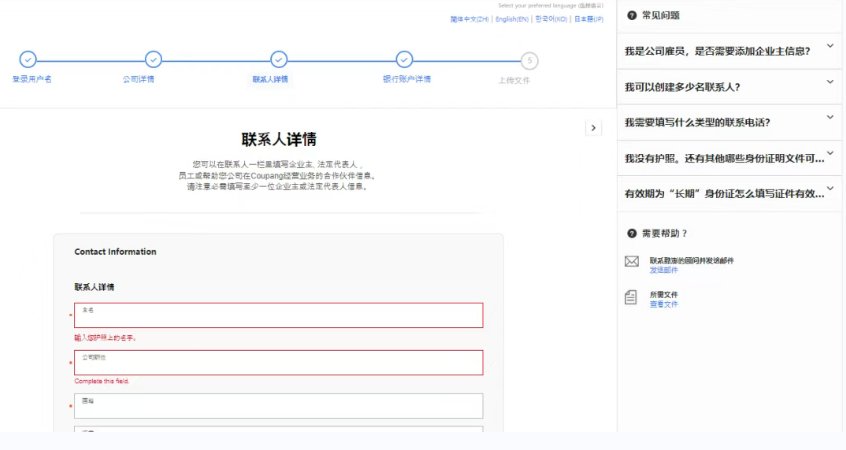The image size is (846, 450).
Task: Click the 联系人详情 step checkmark circle
Action: tap(278, 59)
